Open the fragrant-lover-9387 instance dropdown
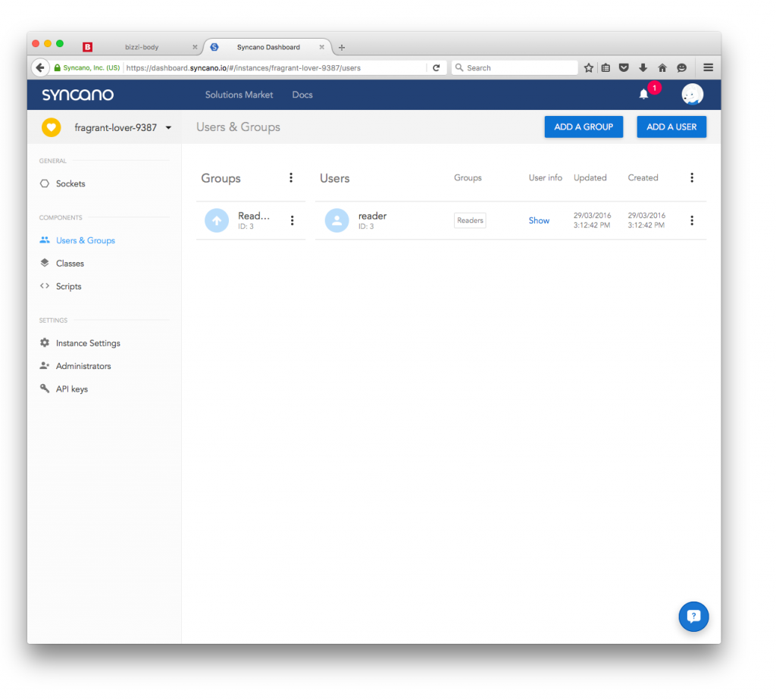This screenshot has width=776, height=700. (123, 127)
